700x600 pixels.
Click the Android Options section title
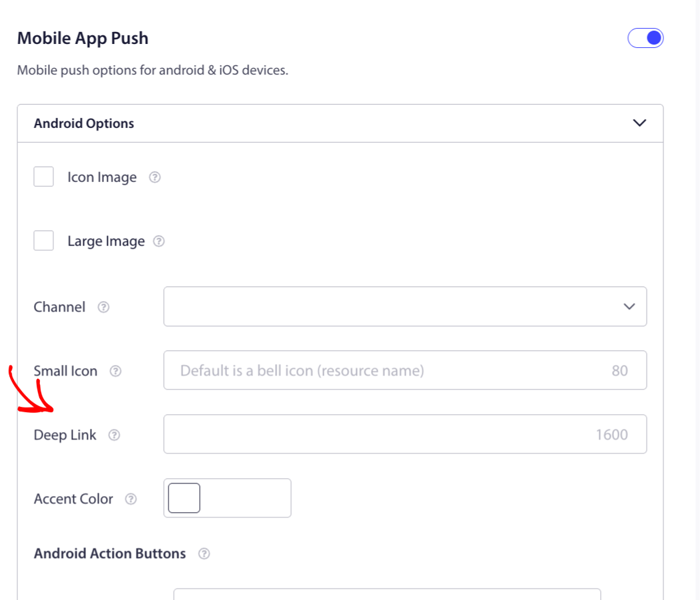(x=84, y=123)
